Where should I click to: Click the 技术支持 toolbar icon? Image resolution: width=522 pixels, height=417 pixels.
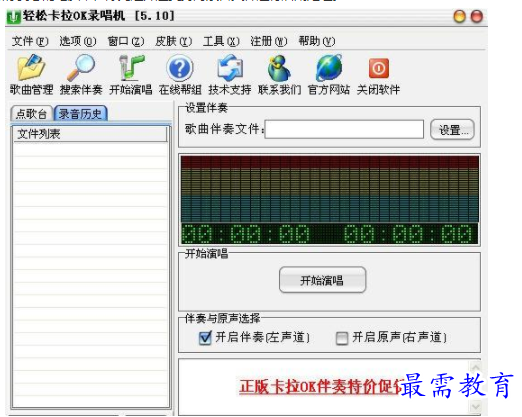(x=230, y=69)
